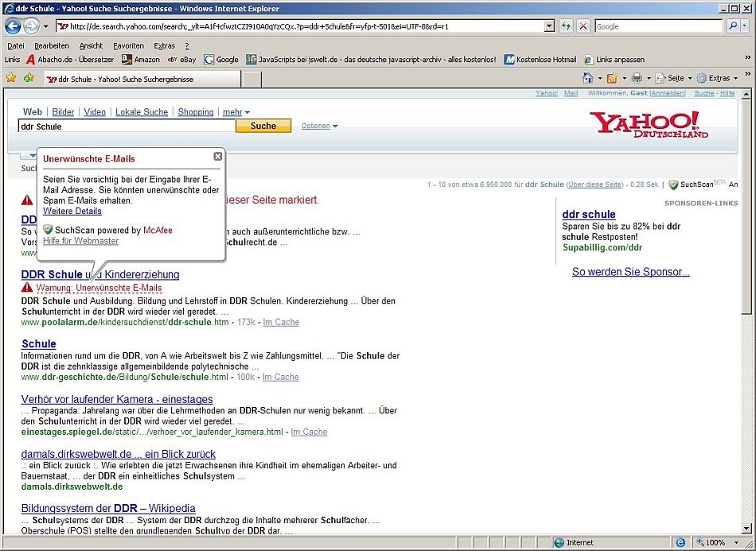Close the Unerwünschte E-Mails popup
Image resolution: width=756 pixels, height=551 pixels.
[218, 156]
